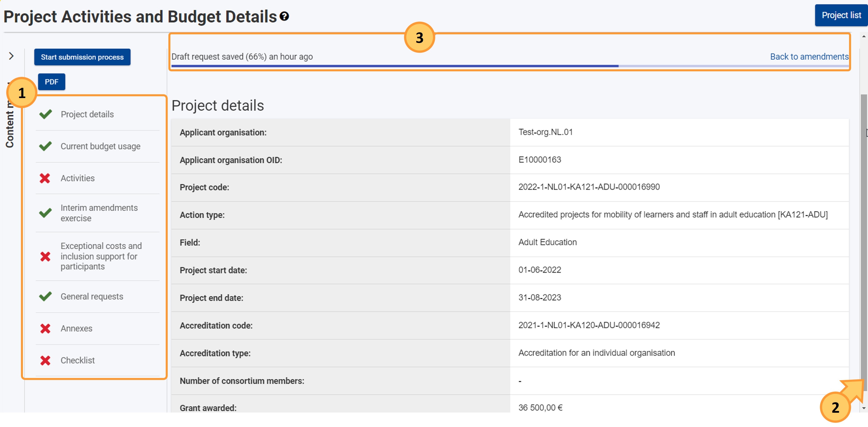This screenshot has width=868, height=427.
Task: Download the PDF version
Action: (x=51, y=82)
